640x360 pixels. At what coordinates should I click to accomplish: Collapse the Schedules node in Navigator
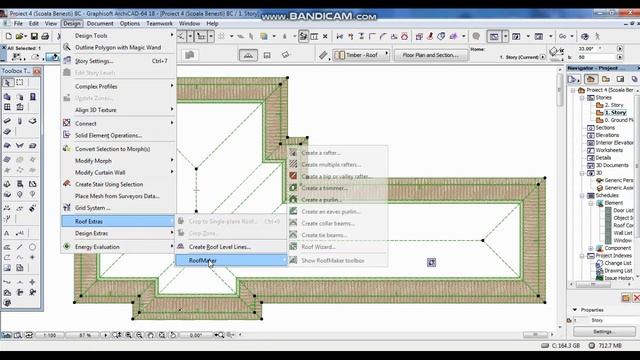point(583,196)
